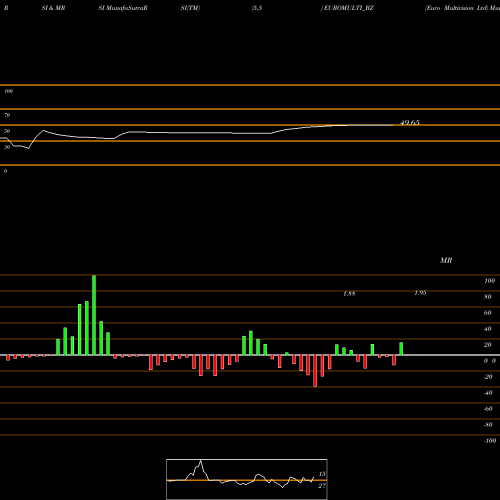Click the 49.65 RSI value label
The image size is (500, 500).
[x=410, y=123]
